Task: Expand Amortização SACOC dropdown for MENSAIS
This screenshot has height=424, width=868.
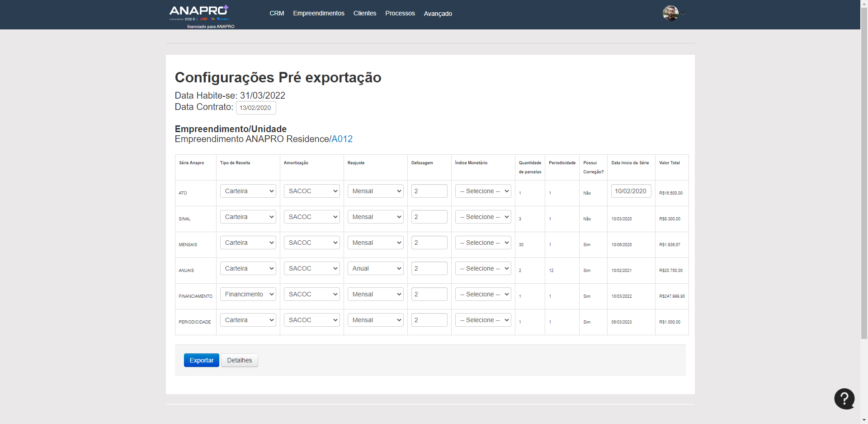Action: pos(311,243)
